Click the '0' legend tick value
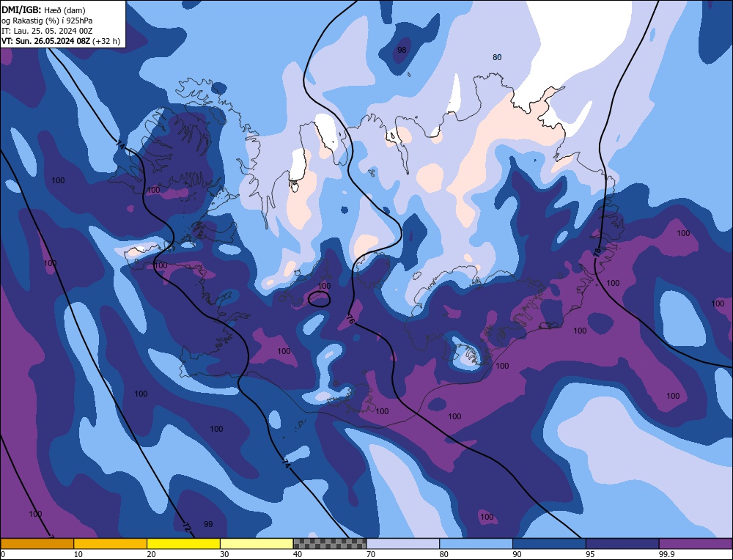 [x=3, y=554]
